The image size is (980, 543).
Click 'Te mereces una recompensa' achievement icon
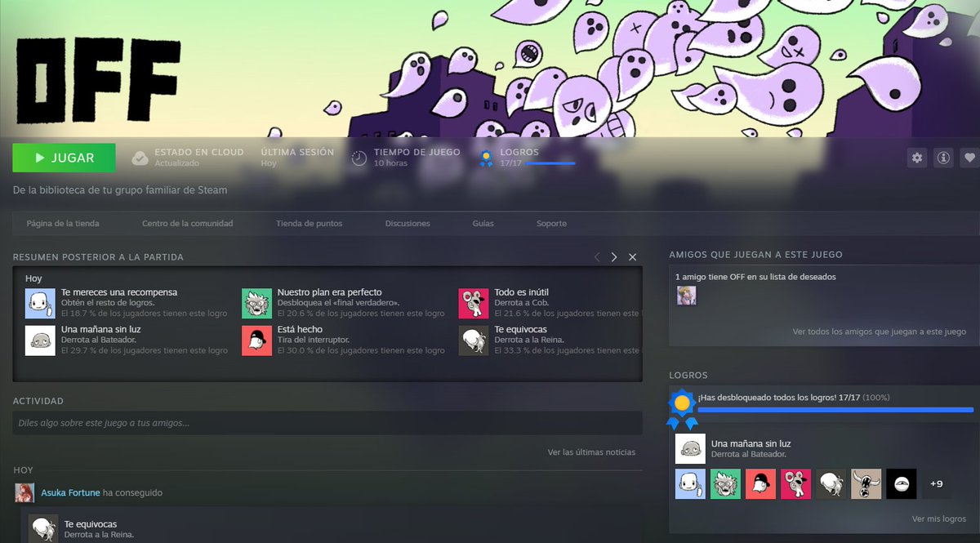[x=40, y=303]
